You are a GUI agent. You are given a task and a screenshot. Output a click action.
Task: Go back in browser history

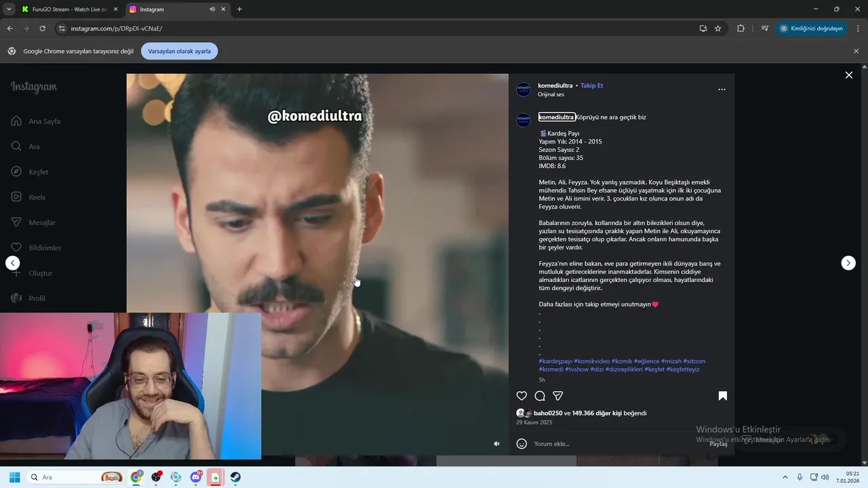click(9, 28)
